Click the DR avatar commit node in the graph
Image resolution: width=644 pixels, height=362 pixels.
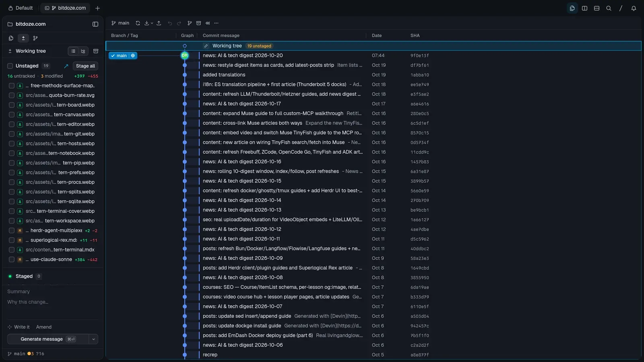click(185, 56)
